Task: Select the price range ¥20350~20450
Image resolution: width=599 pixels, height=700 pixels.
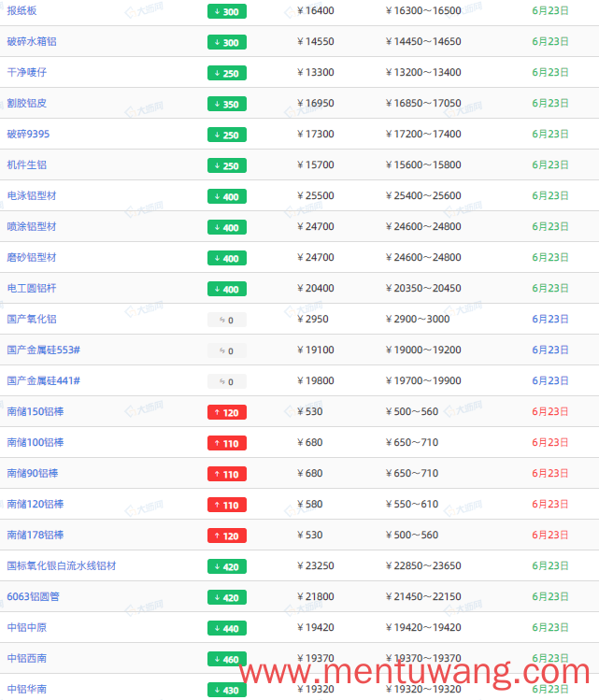Action: tap(423, 288)
